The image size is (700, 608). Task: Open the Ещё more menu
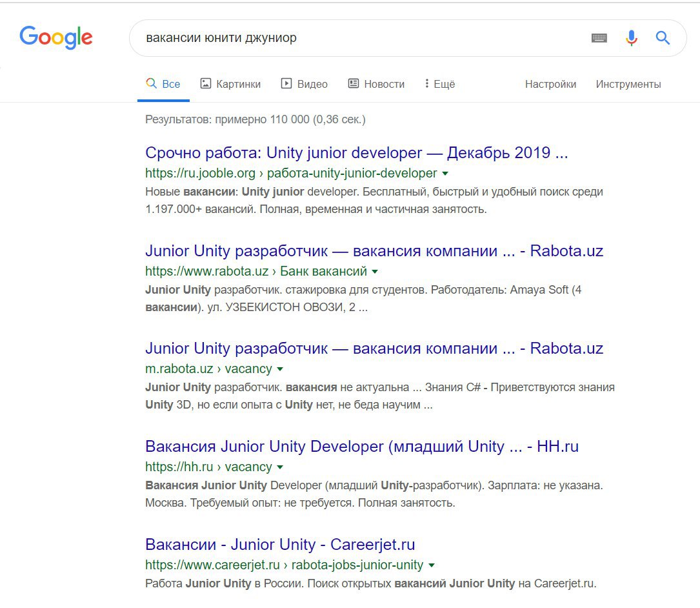(x=440, y=84)
